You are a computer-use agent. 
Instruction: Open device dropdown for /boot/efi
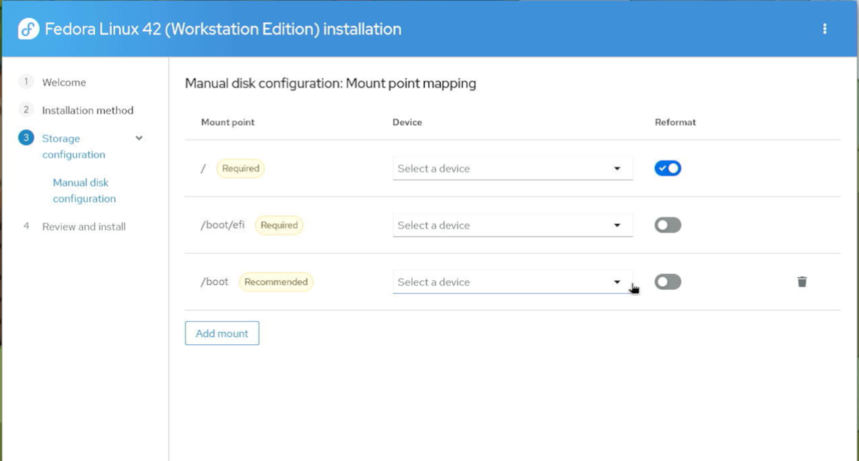pos(513,225)
